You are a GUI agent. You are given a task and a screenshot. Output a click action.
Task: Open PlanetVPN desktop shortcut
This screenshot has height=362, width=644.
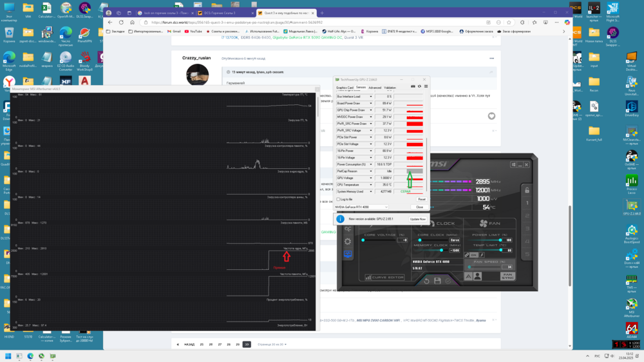[84, 35]
